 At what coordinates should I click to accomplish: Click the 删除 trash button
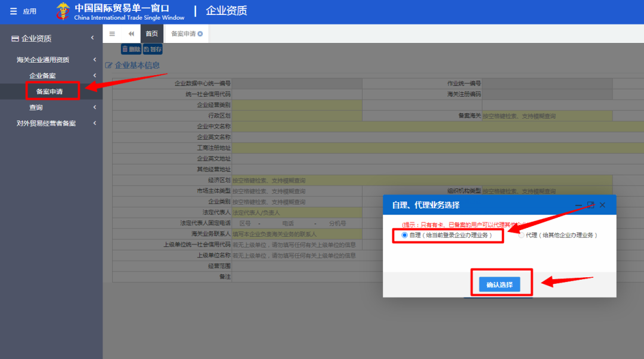(x=131, y=49)
